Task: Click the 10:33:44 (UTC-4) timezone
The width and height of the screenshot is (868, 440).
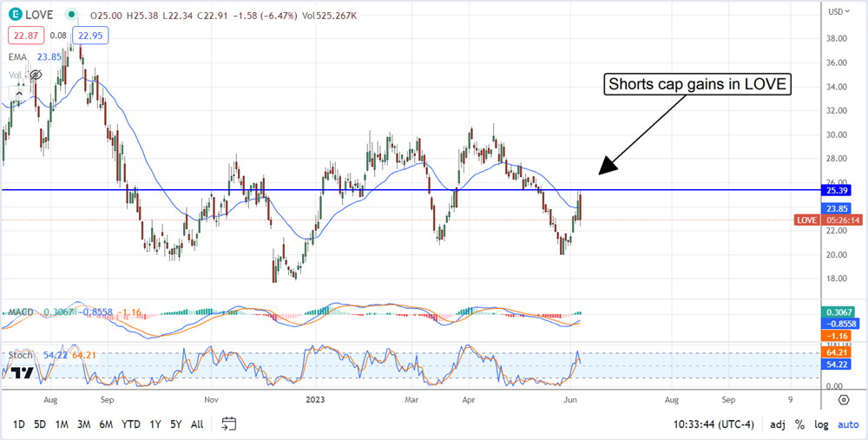Action: coord(714,424)
